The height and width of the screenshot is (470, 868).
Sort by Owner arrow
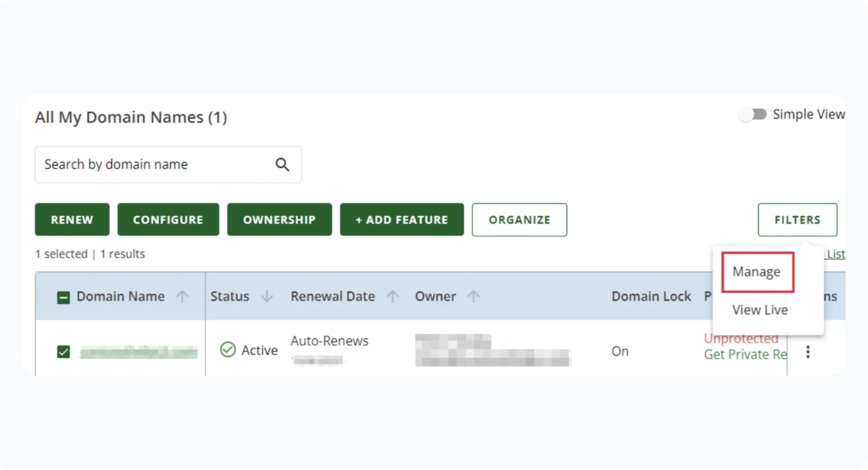pos(473,296)
